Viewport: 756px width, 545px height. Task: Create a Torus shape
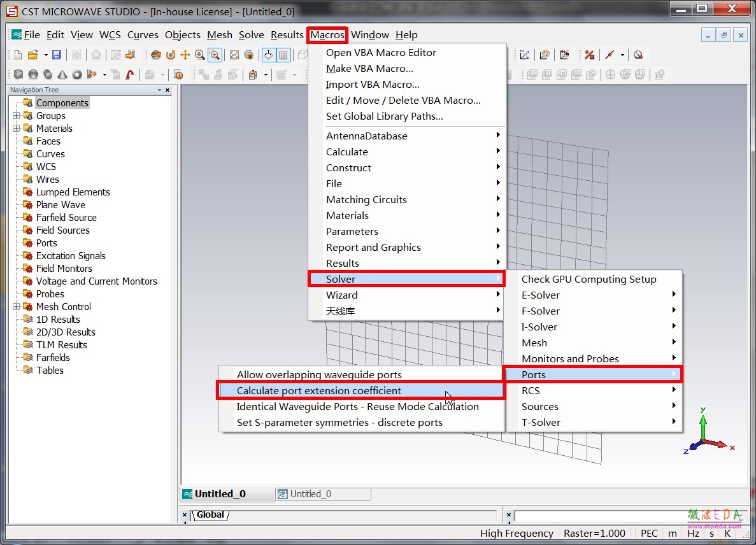coord(77,74)
